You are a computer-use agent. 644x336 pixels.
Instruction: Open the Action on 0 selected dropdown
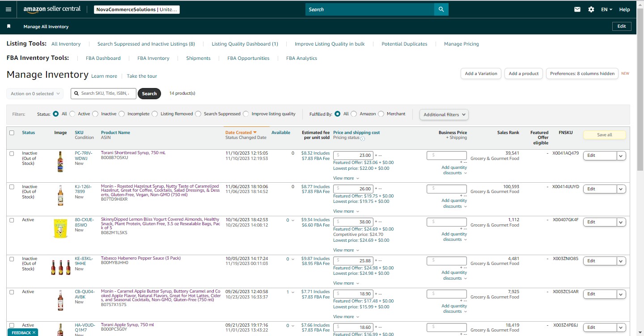pos(35,93)
